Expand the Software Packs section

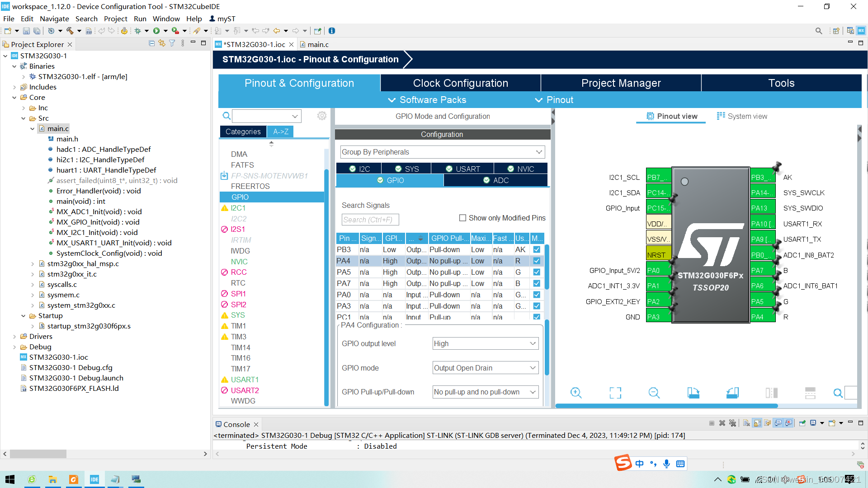pyautogui.click(x=427, y=100)
